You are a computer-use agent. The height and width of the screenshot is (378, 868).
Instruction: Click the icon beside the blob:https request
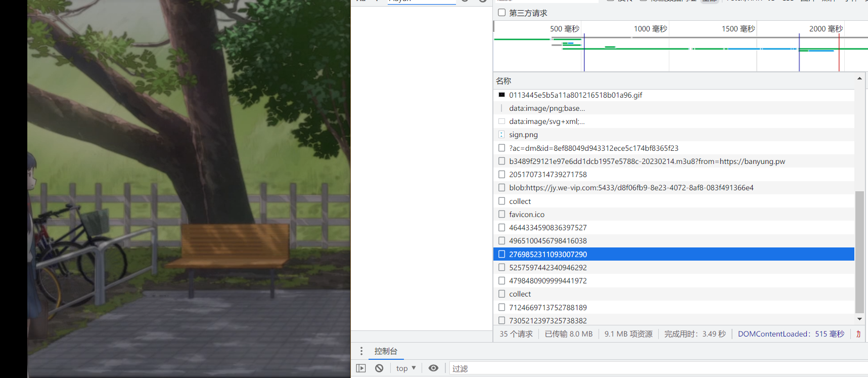pos(501,188)
